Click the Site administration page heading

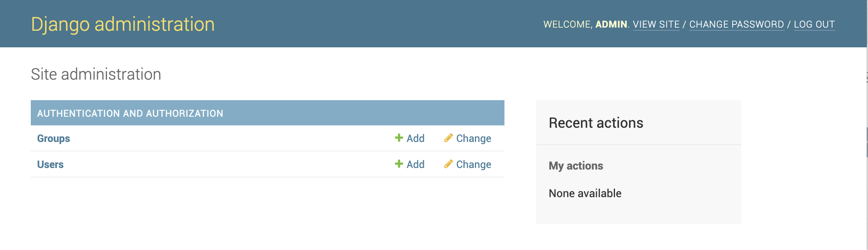96,74
